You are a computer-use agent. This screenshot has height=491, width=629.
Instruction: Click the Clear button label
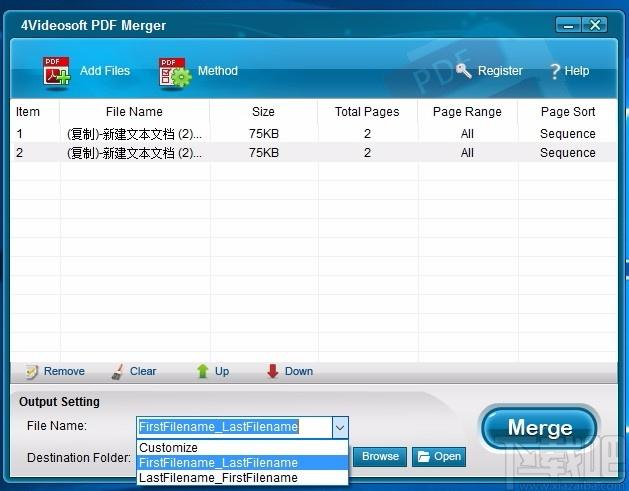pyautogui.click(x=143, y=371)
